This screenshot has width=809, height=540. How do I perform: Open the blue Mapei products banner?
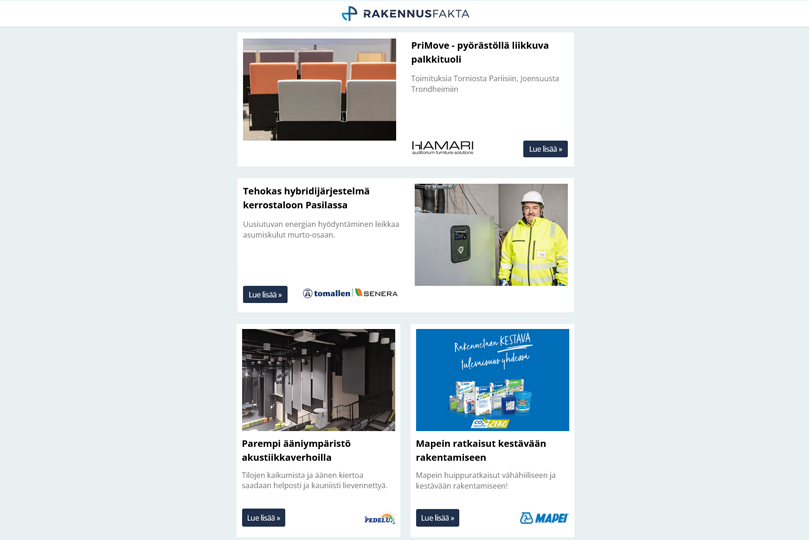[x=492, y=380]
